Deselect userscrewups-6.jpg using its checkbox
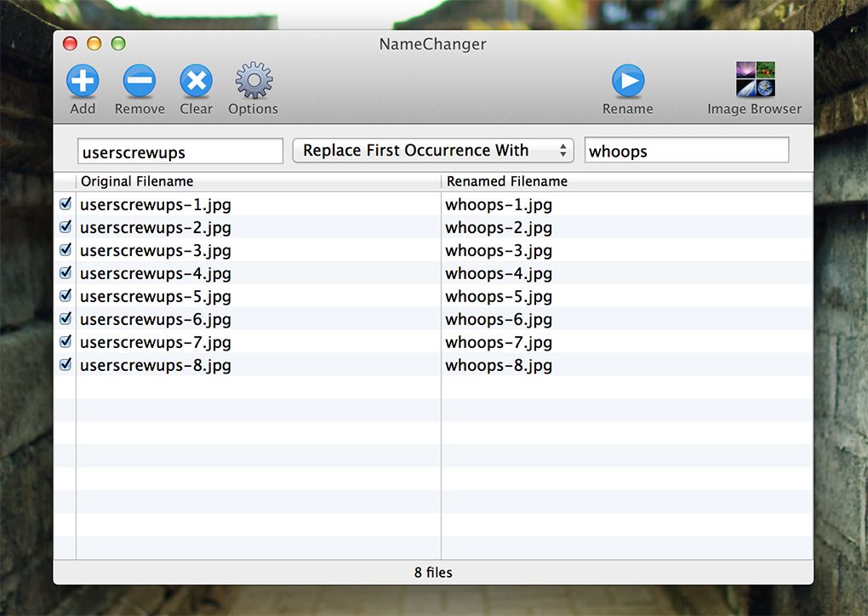This screenshot has height=616, width=868. [66, 319]
